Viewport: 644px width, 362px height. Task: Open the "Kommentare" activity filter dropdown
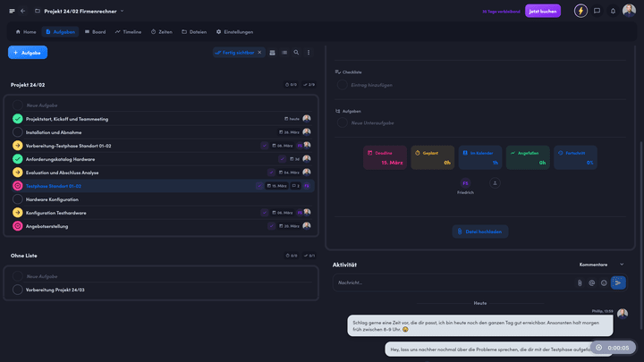click(x=599, y=265)
